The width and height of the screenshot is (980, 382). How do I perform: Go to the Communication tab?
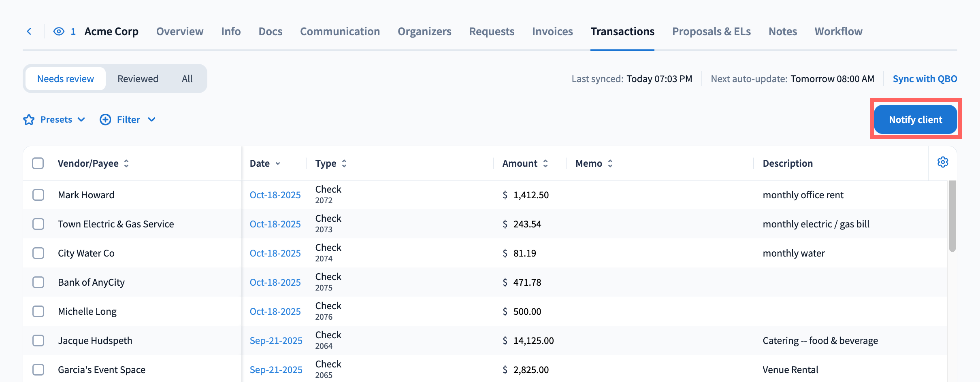click(x=340, y=31)
